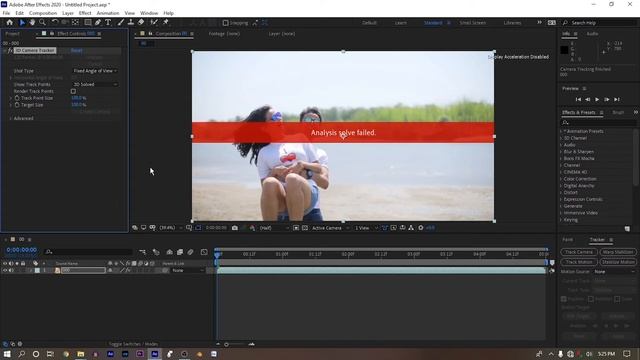Open Show Track Points 3D Solved dropdown

[x=95, y=84]
